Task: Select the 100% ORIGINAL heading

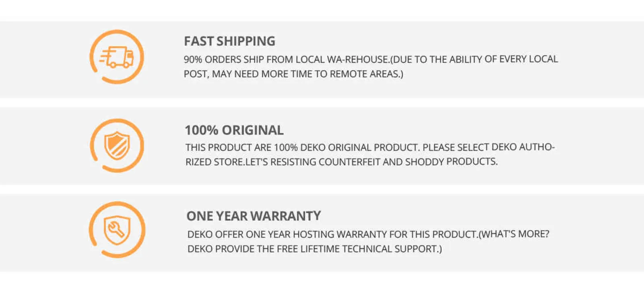Action: (x=234, y=130)
